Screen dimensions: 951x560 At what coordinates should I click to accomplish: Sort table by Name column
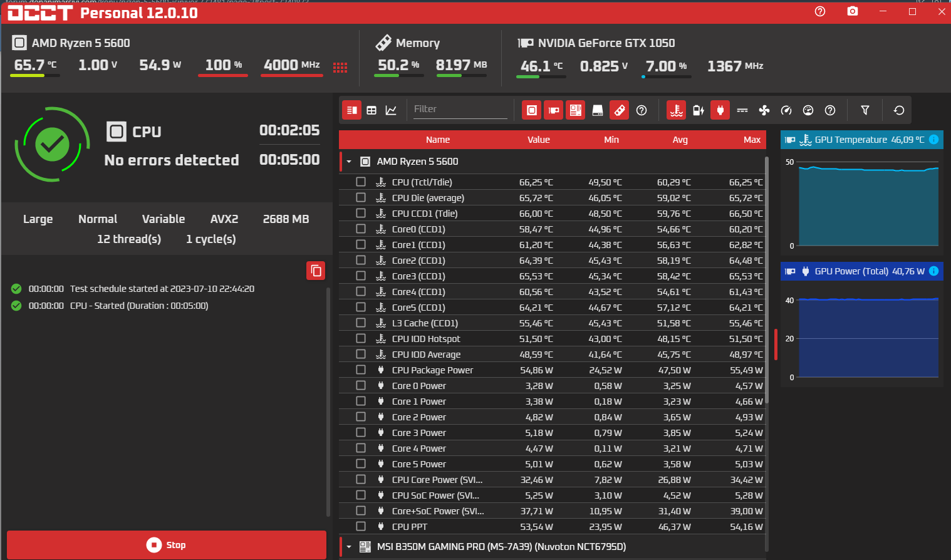(x=438, y=140)
